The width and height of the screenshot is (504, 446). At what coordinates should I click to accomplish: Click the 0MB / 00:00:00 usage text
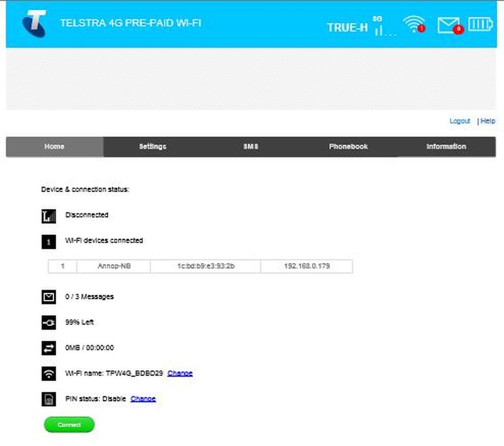click(x=89, y=348)
